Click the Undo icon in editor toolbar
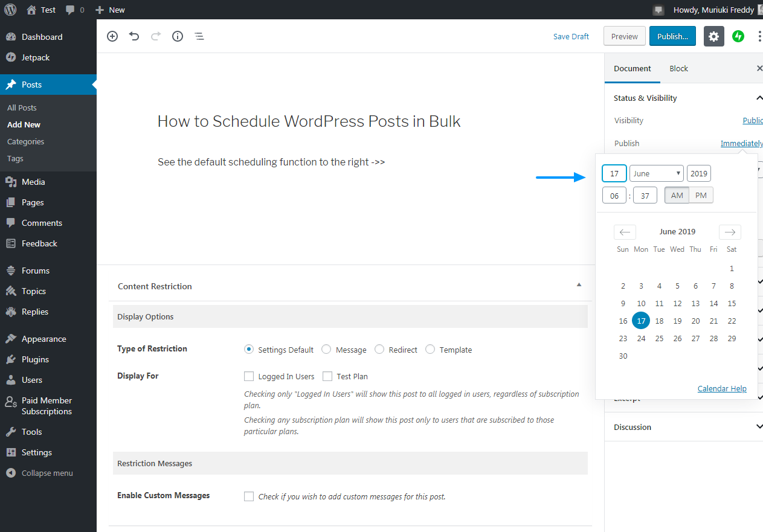Screen dimensions: 763x532 (134, 36)
